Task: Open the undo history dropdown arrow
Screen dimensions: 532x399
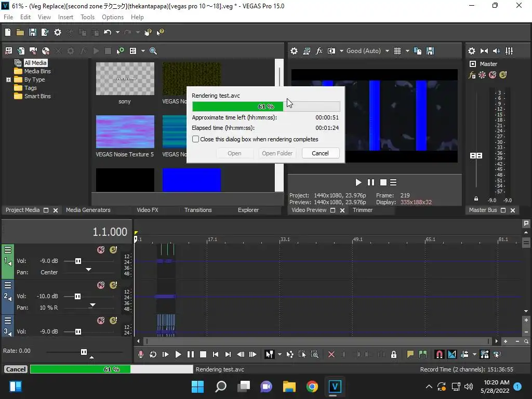Action: [x=117, y=32]
